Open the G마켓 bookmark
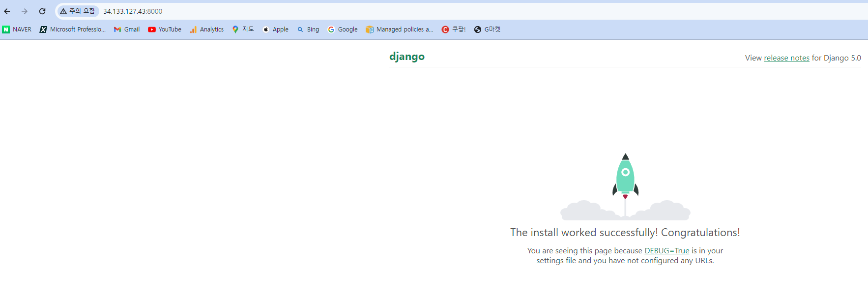This screenshot has height=303, width=868. (x=487, y=30)
